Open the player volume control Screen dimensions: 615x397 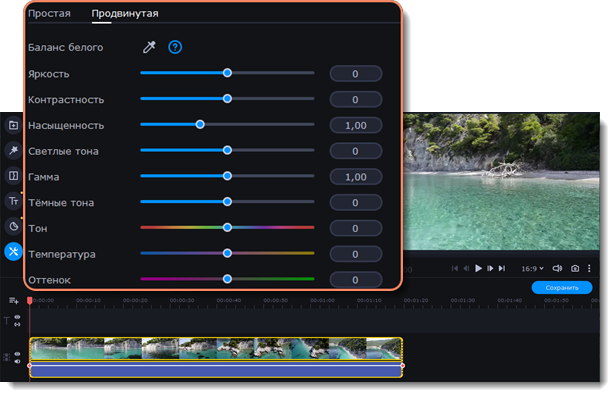[x=557, y=268]
